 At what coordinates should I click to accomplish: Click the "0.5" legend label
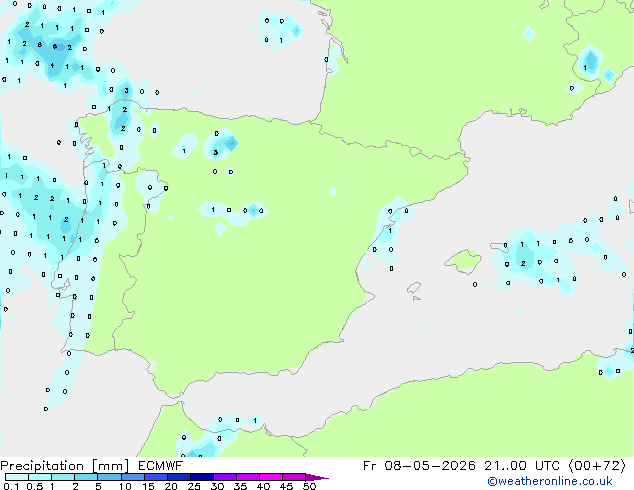pyautogui.click(x=34, y=486)
